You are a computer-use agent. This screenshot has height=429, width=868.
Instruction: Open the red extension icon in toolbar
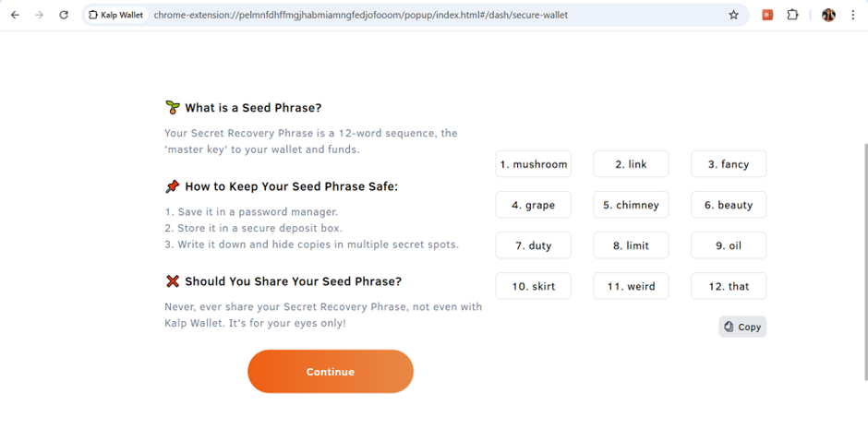pyautogui.click(x=767, y=15)
